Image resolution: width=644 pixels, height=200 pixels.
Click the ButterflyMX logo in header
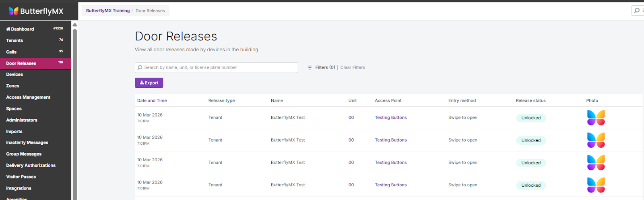pyautogui.click(x=36, y=11)
